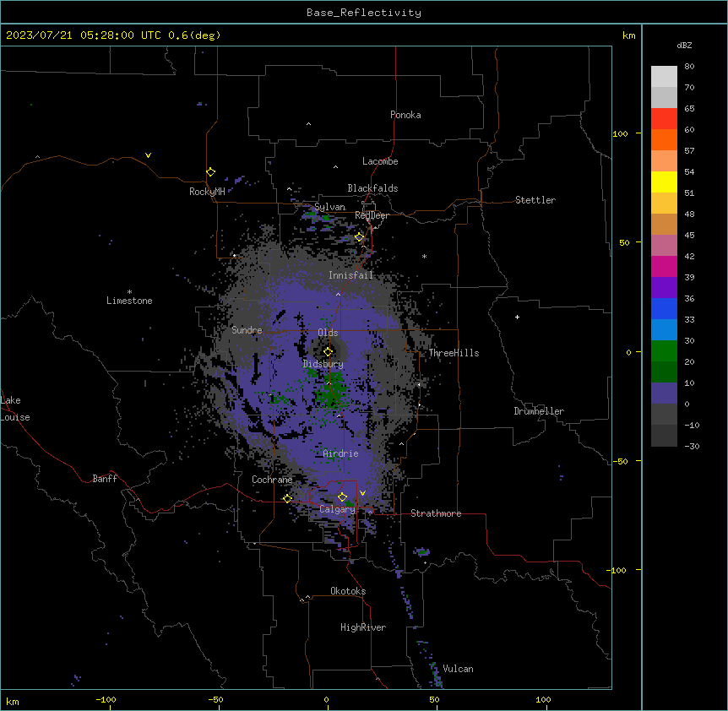This screenshot has height=711, width=728.
Task: Click the Airdrie city label
Action: (x=341, y=453)
